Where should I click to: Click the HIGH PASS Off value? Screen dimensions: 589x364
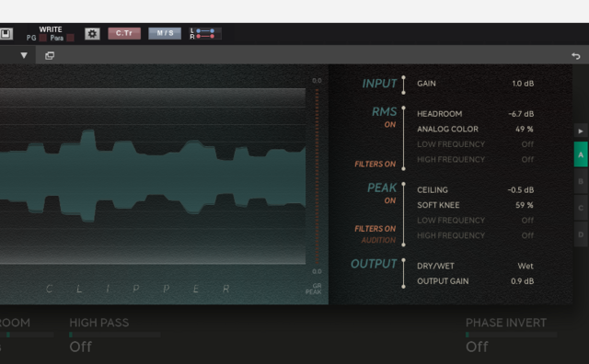80,347
